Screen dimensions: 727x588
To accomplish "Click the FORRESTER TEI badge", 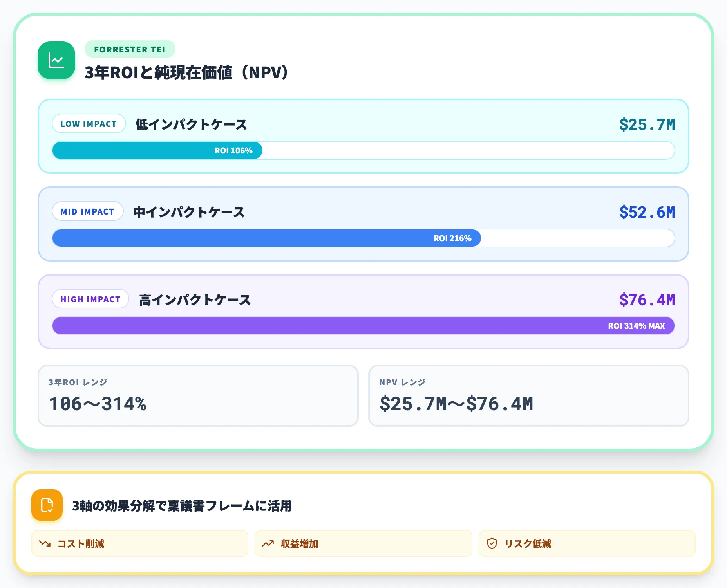I will point(130,49).
